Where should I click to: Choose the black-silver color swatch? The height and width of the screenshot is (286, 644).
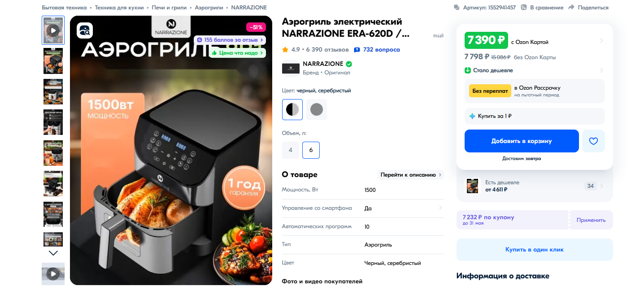(292, 109)
